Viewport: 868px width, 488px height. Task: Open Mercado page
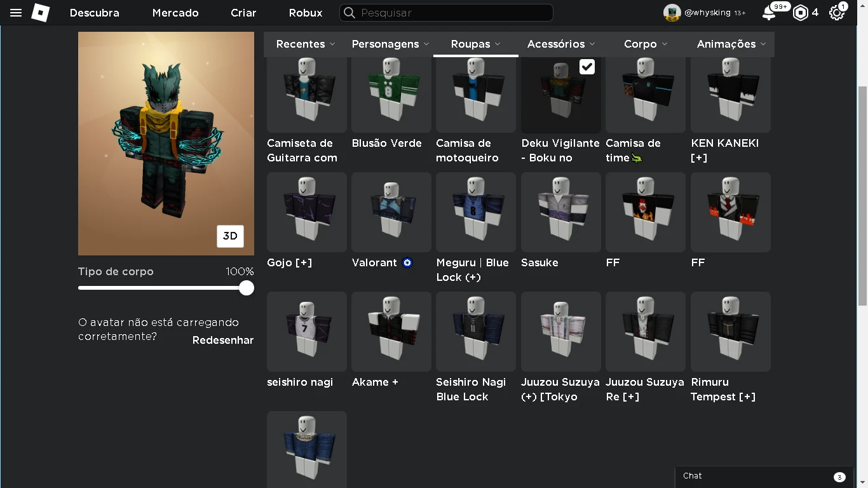point(175,13)
